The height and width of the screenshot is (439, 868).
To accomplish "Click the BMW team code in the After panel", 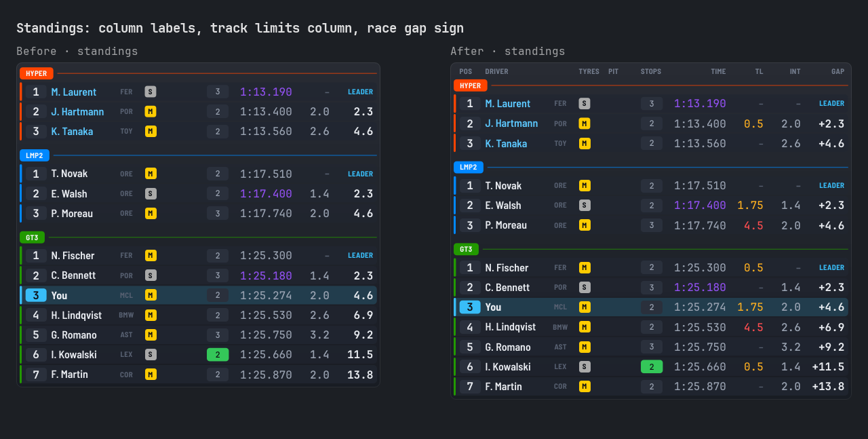I will (x=560, y=327).
